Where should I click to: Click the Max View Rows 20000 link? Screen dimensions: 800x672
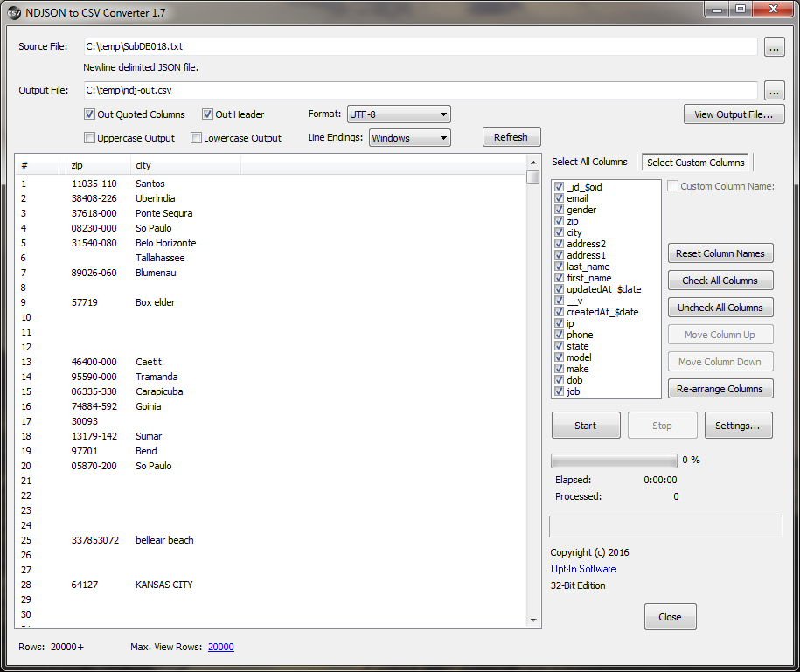point(220,647)
